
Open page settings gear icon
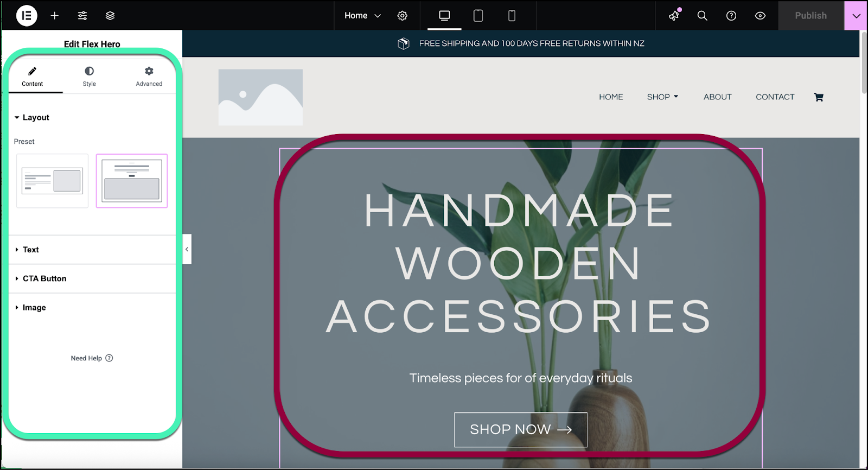point(403,16)
